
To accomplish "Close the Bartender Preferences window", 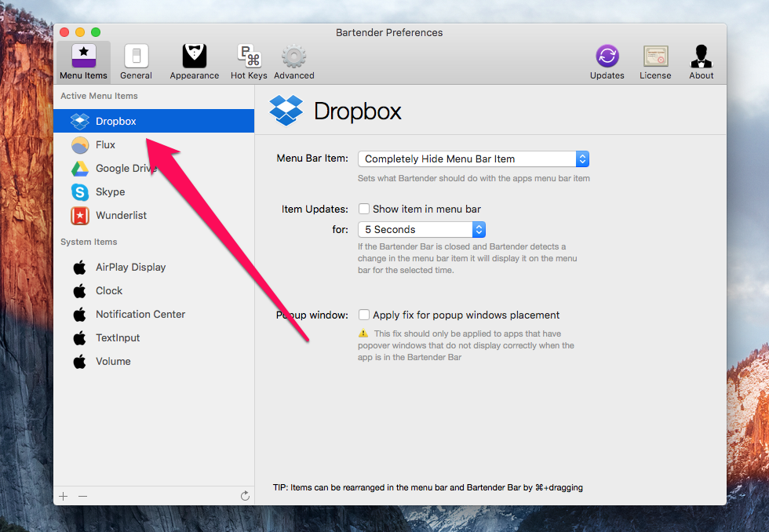I will pyautogui.click(x=64, y=32).
